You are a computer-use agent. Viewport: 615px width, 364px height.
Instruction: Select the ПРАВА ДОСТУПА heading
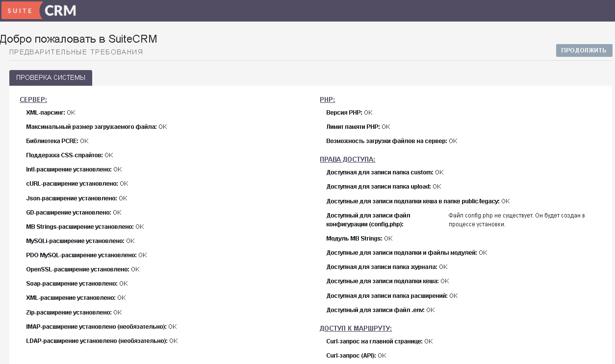coord(347,159)
